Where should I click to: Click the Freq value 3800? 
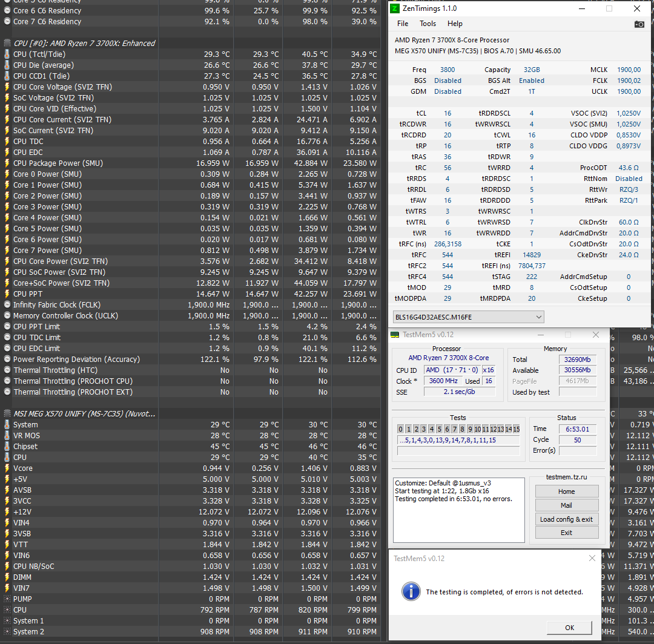[x=448, y=70]
